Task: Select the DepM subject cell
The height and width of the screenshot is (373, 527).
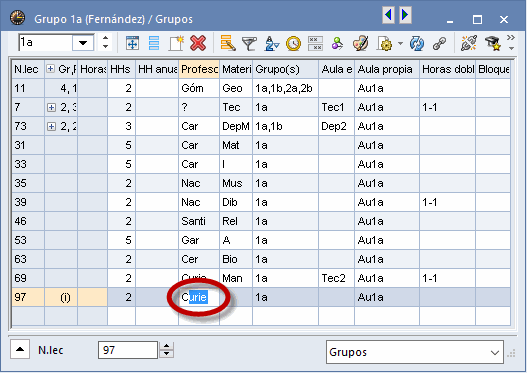Action: 236,126
